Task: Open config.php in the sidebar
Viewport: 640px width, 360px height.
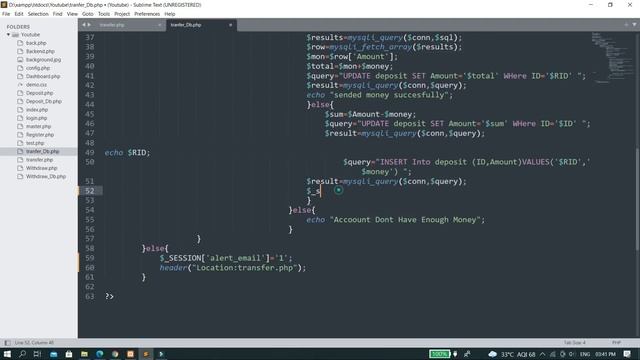Action: point(38,68)
